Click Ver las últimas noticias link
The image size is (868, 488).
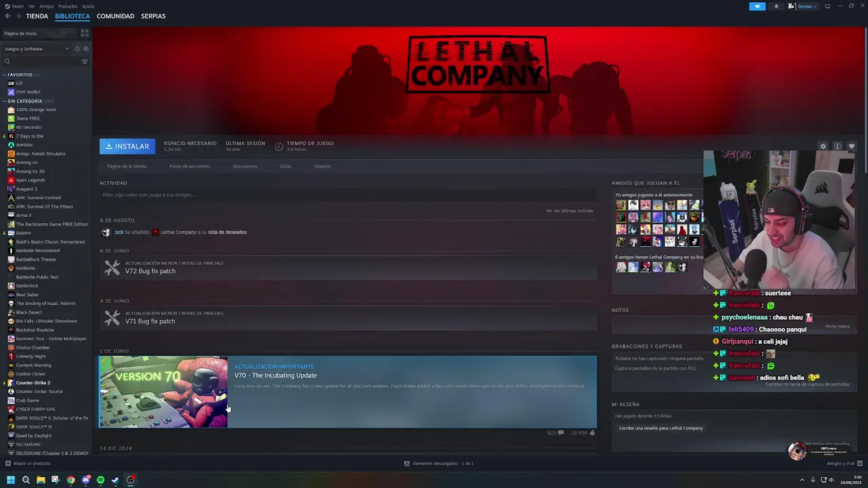pyautogui.click(x=569, y=211)
